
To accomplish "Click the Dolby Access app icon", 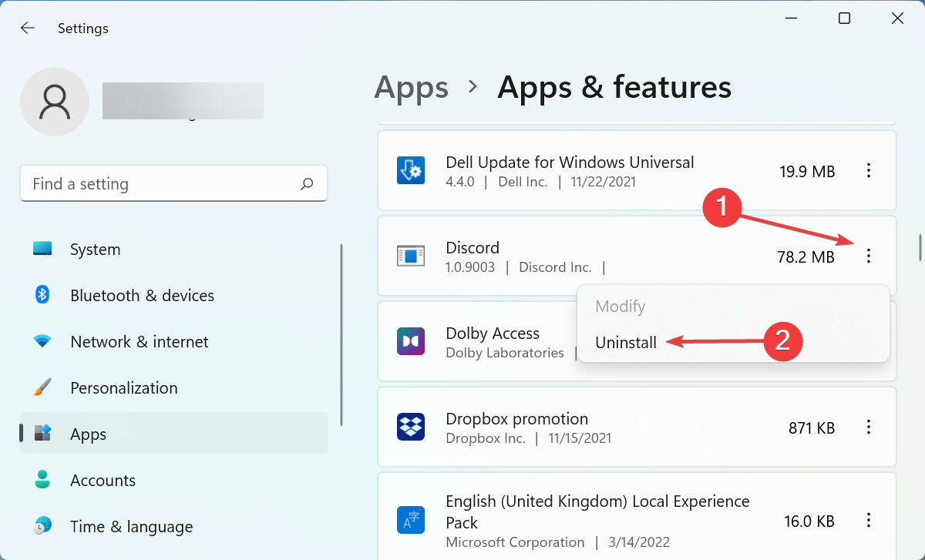I will pyautogui.click(x=411, y=341).
